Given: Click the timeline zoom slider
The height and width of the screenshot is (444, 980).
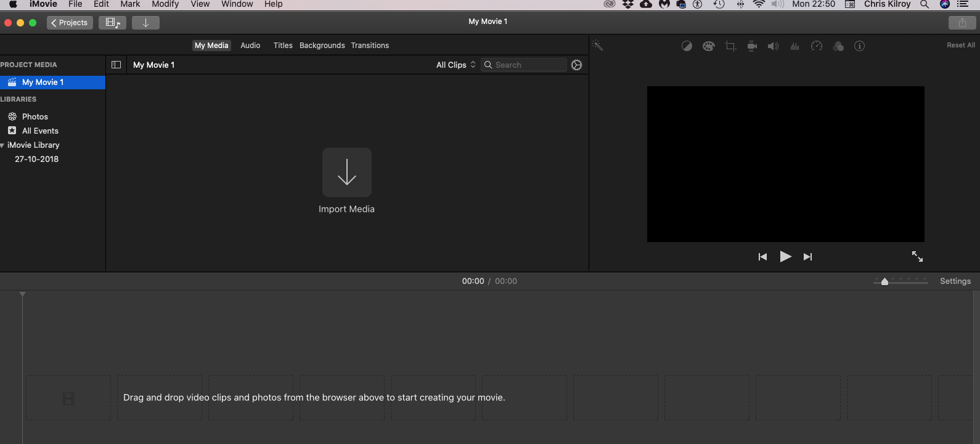Looking at the screenshot, I should pos(900,281).
